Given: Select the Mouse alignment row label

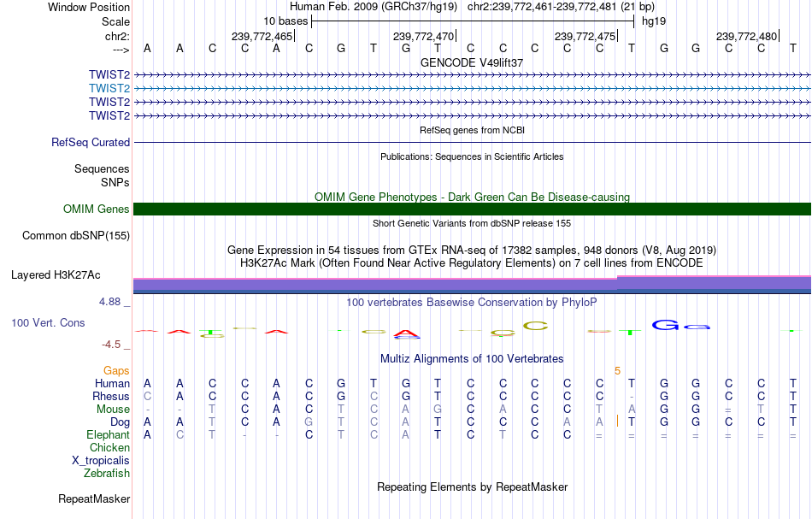Looking at the screenshot, I should pyautogui.click(x=114, y=410).
